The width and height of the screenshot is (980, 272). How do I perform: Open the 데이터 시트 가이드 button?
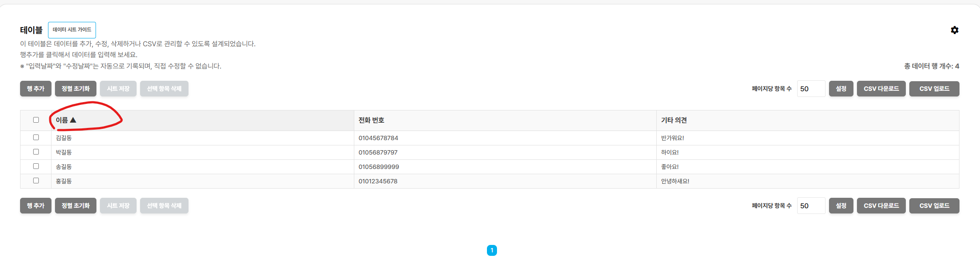coord(72,30)
